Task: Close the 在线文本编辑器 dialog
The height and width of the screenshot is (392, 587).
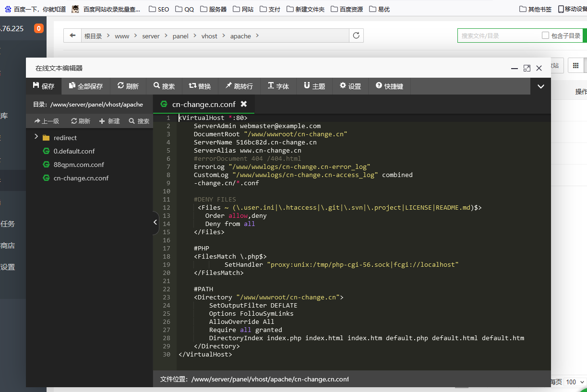Action: pyautogui.click(x=539, y=68)
